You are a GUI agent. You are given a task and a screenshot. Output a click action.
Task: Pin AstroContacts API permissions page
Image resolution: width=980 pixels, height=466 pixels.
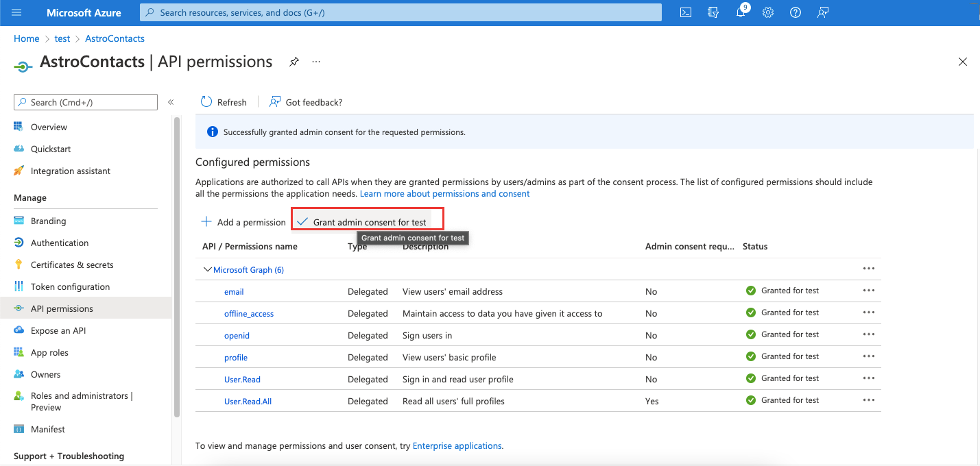click(x=294, y=62)
